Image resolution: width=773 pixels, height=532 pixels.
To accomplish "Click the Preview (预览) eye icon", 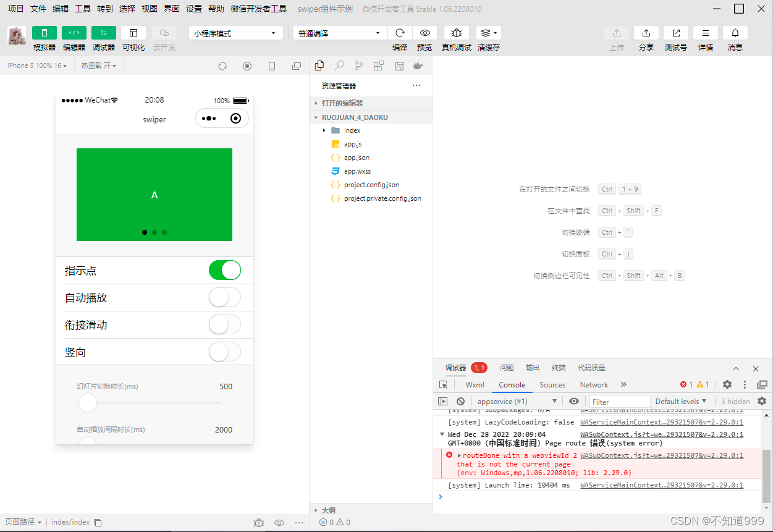I will coord(425,33).
